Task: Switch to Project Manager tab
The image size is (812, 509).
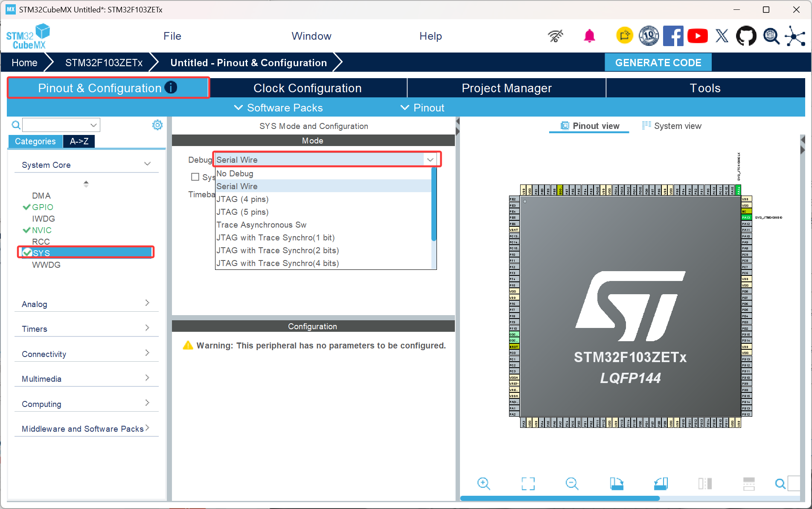Action: tap(506, 88)
